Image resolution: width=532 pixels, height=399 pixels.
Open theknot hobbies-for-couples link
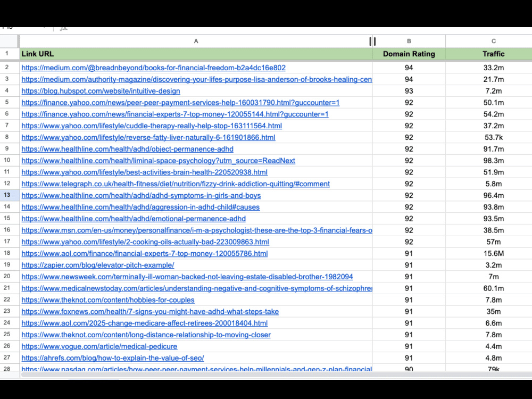[108, 300]
